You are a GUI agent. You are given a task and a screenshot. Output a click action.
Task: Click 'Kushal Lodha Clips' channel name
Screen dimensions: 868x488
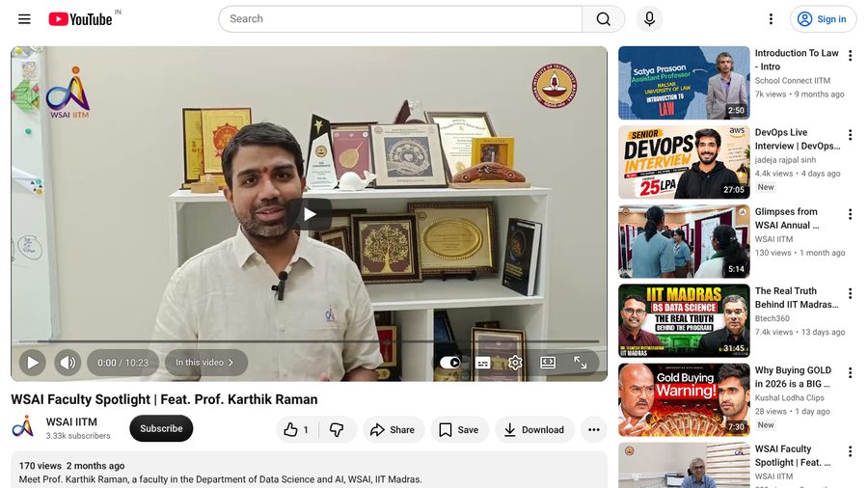click(x=789, y=397)
